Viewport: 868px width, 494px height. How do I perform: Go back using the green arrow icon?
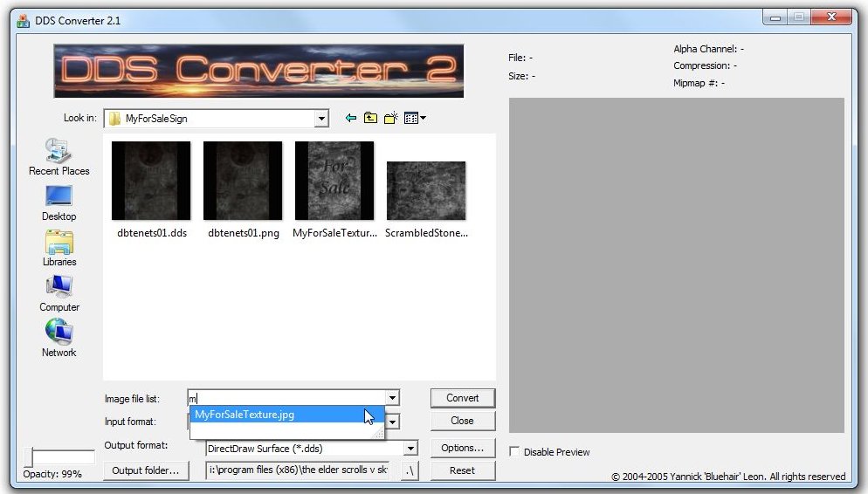[350, 118]
